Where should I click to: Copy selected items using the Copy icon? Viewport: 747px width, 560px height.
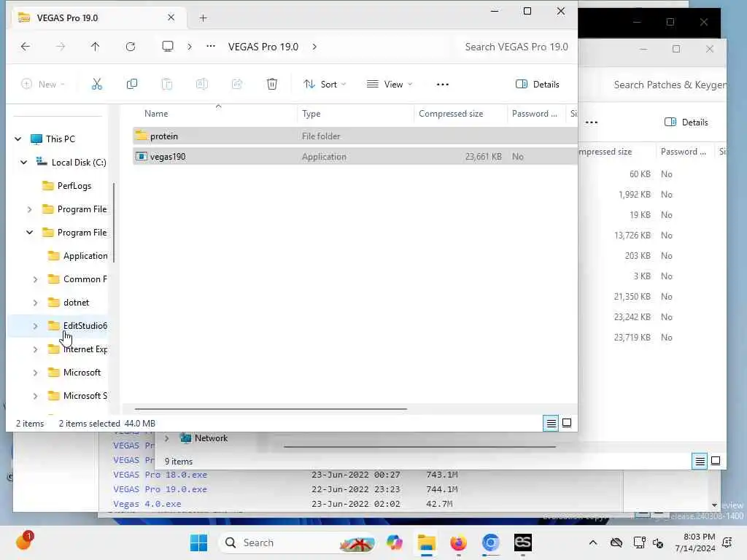[x=132, y=85]
